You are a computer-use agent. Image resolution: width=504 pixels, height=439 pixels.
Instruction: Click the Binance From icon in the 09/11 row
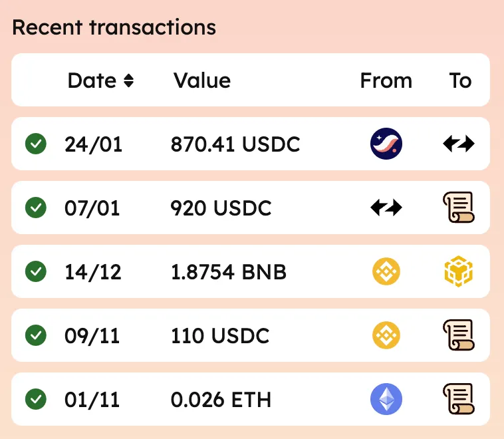click(386, 335)
